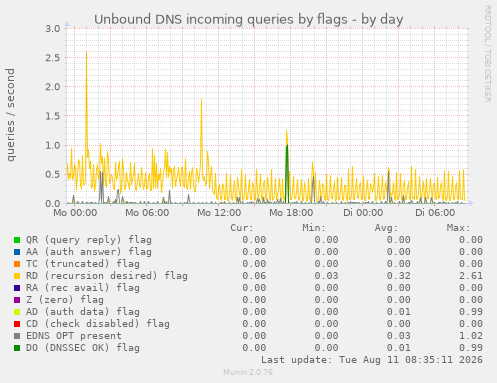
Task: Click EDNS OPT Max value 1.02
Action: coord(471,336)
